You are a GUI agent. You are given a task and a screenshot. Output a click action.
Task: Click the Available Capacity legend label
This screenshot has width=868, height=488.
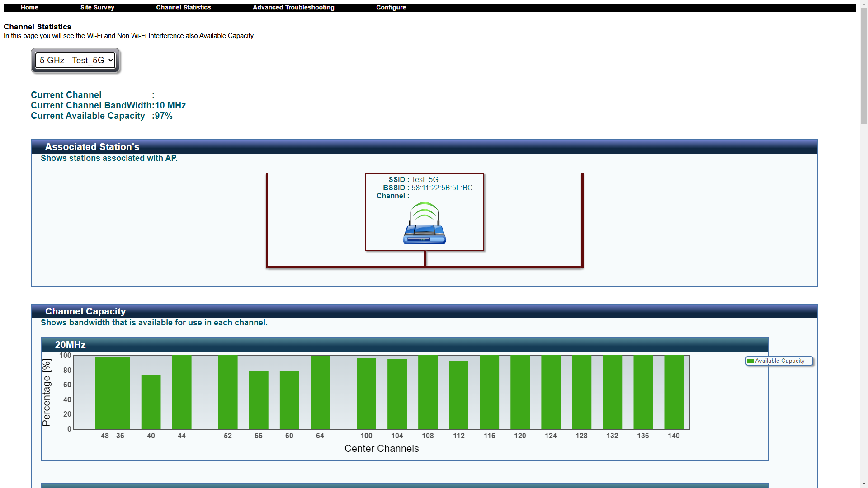(x=779, y=361)
